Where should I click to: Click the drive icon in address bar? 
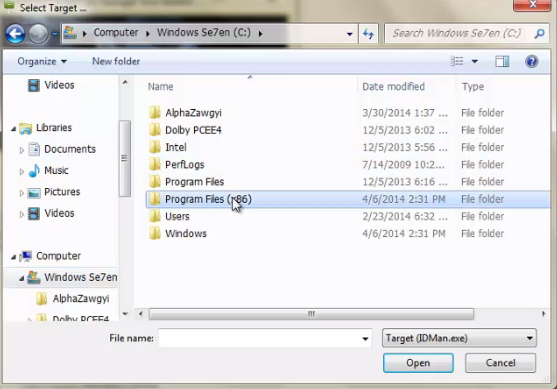[x=70, y=33]
